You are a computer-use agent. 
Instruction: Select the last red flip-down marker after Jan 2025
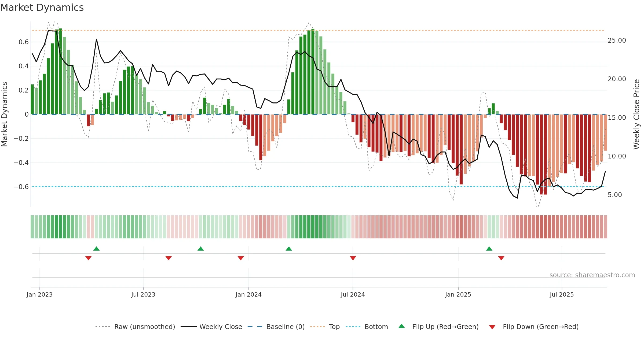point(501,258)
